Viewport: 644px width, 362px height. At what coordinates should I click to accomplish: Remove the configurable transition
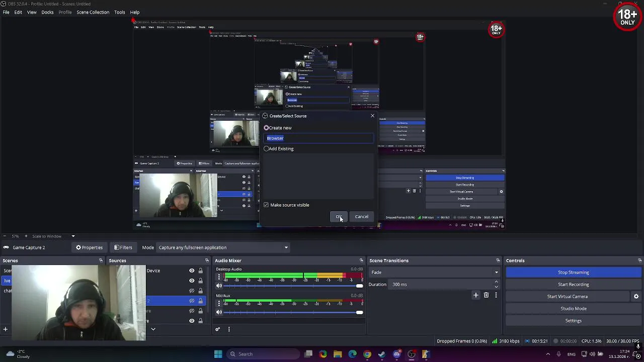click(x=486, y=295)
